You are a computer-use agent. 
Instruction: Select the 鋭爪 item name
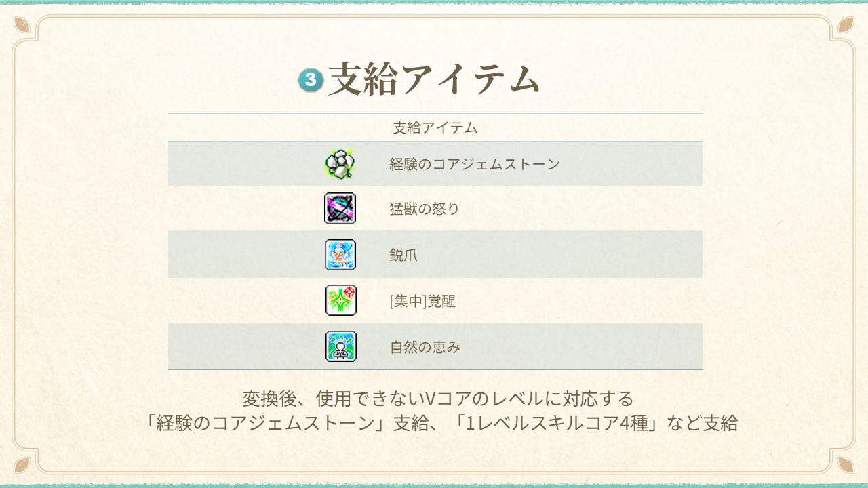[x=403, y=256]
